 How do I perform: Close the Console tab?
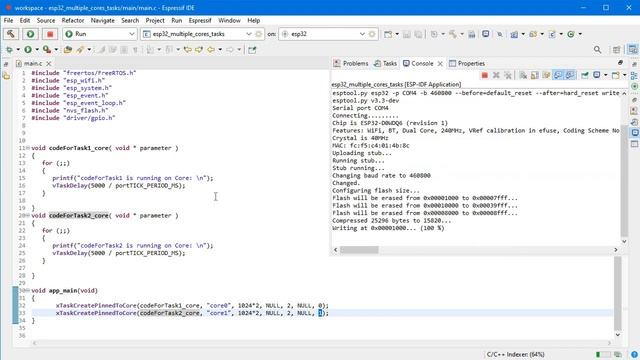tap(440, 64)
